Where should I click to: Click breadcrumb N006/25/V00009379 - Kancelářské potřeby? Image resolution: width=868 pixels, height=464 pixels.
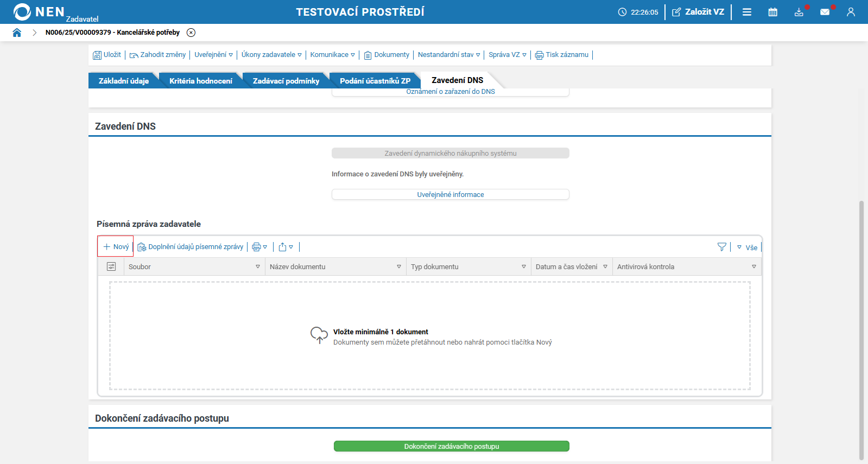pos(112,33)
